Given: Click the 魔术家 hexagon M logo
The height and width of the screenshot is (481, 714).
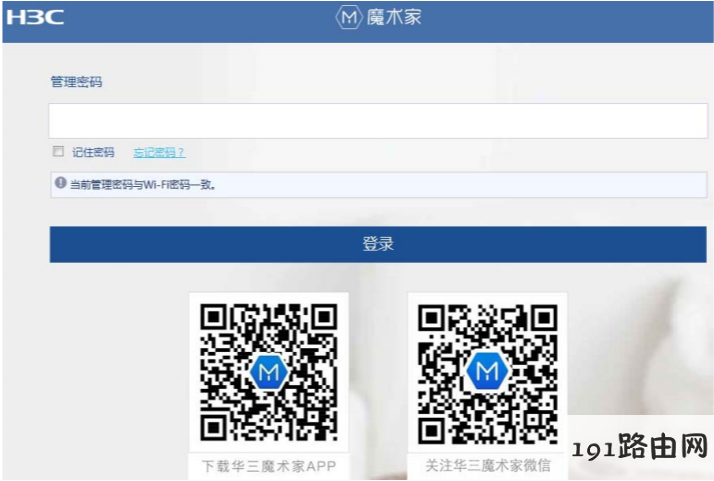Looking at the screenshot, I should tap(349, 17).
